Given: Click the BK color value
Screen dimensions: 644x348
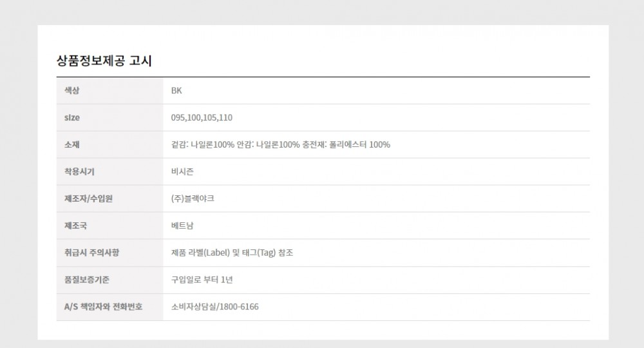Looking at the screenshot, I should [176, 90].
